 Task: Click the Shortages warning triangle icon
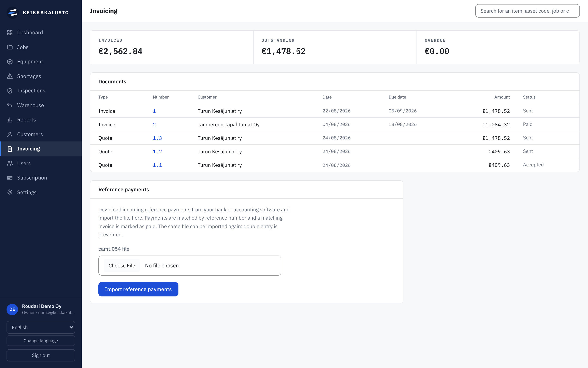pyautogui.click(x=10, y=76)
